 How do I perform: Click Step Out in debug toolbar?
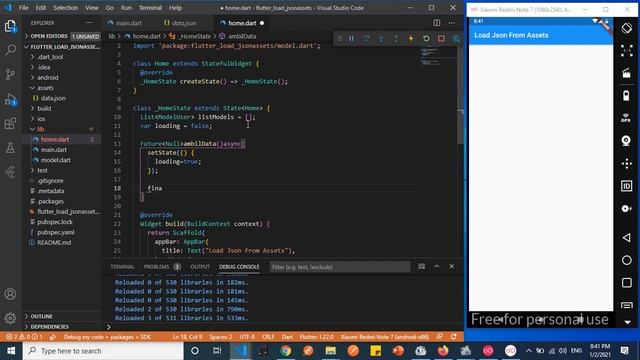(396, 38)
